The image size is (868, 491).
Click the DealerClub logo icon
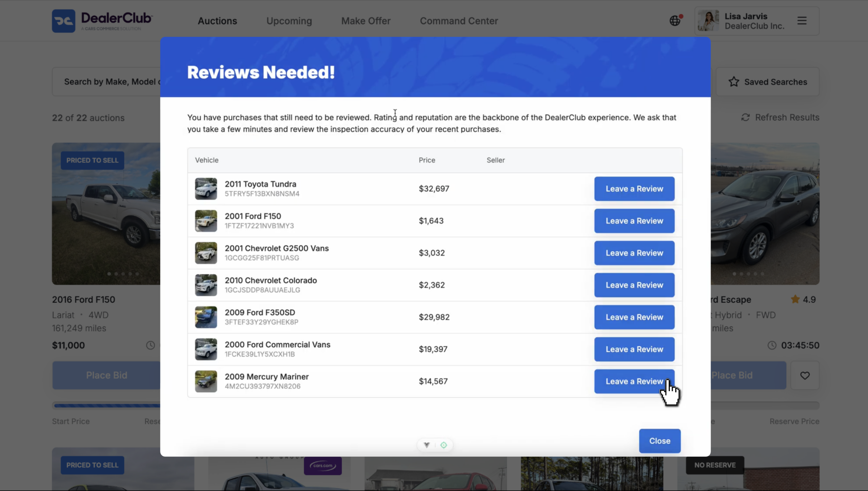click(x=63, y=21)
